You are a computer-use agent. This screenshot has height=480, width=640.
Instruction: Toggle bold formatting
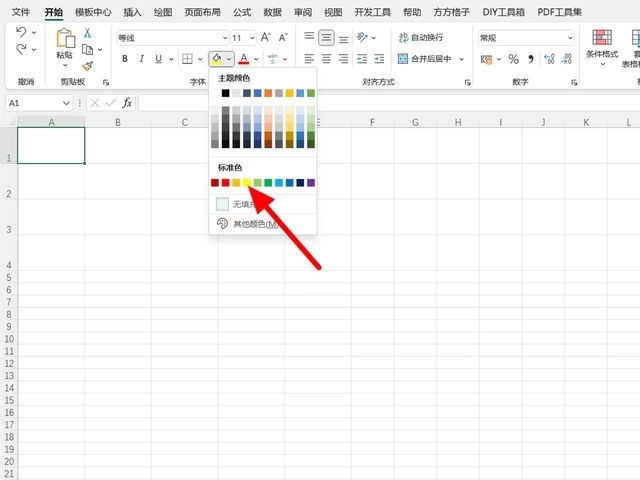click(125, 59)
